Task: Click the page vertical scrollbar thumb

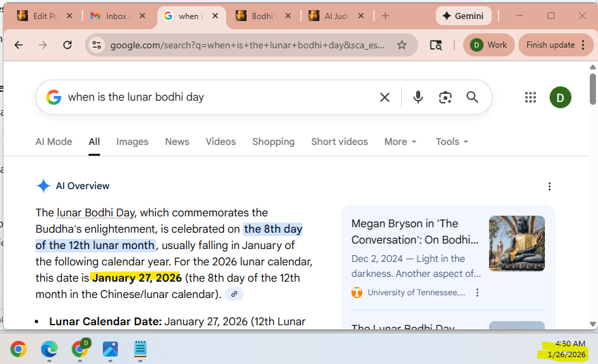Action: (x=593, y=88)
